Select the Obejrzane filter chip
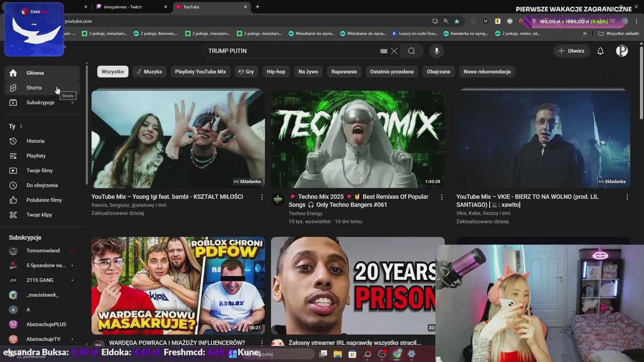This screenshot has height=362, width=644. point(439,72)
